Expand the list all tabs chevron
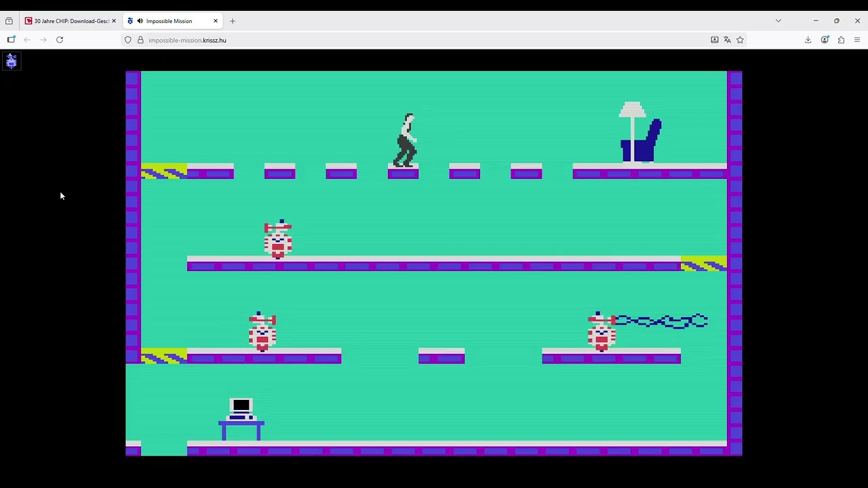This screenshot has height=488, width=868. pyautogui.click(x=778, y=21)
